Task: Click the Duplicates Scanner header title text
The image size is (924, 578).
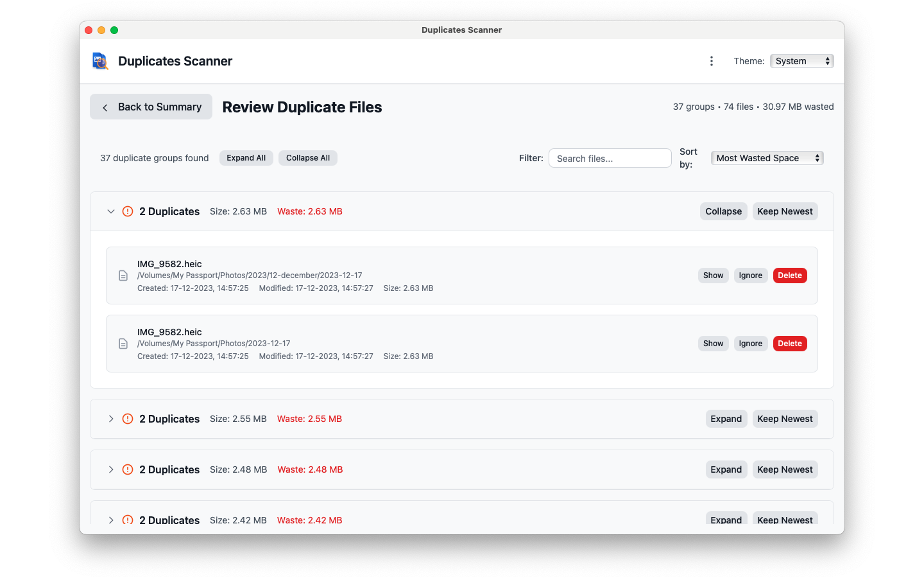Action: click(175, 61)
